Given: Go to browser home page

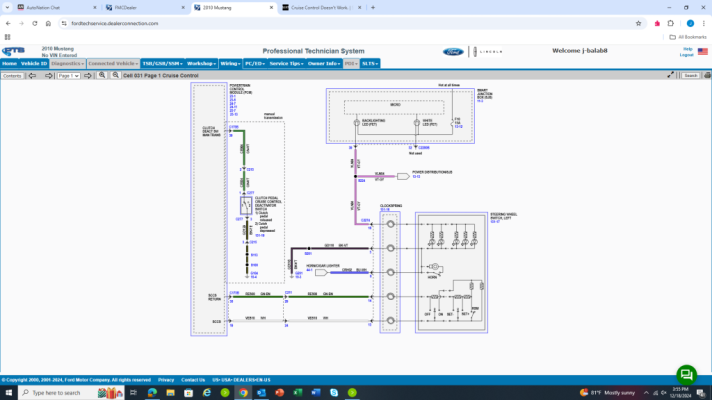Looking at the screenshot, I should point(48,23).
